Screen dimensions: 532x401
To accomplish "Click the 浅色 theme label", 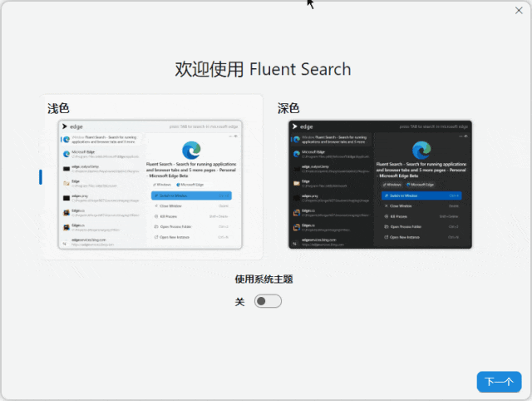I will (58, 109).
